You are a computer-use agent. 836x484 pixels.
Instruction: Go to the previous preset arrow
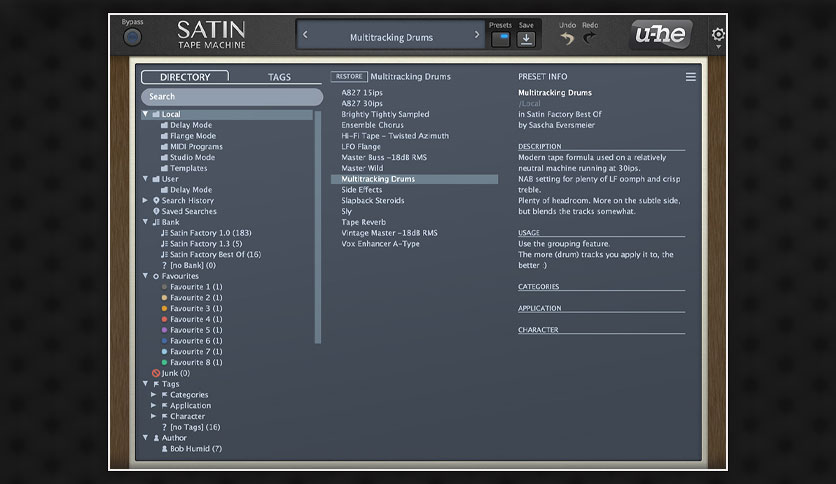click(305, 35)
